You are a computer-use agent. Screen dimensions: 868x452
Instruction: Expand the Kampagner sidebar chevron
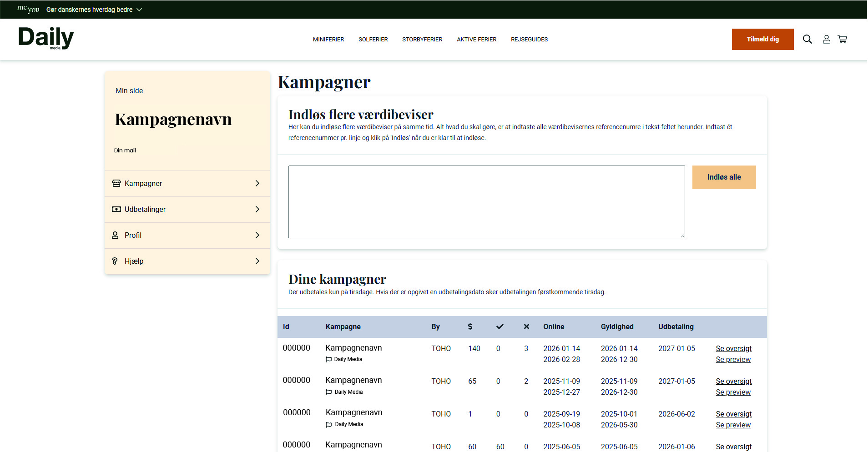pos(257,183)
